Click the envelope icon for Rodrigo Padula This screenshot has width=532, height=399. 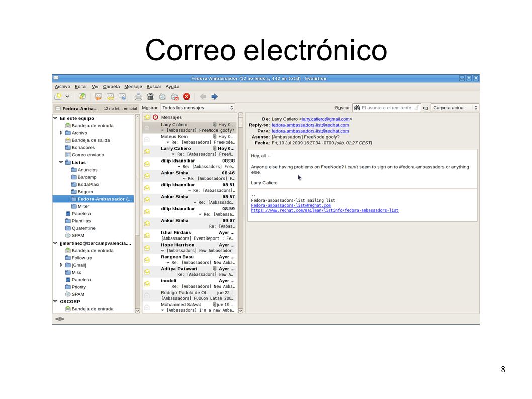tap(146, 295)
